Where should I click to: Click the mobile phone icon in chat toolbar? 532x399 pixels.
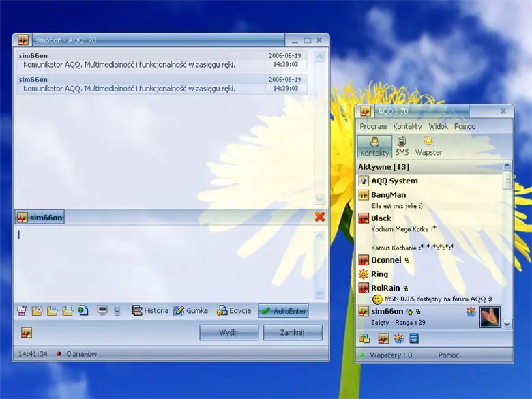click(117, 310)
